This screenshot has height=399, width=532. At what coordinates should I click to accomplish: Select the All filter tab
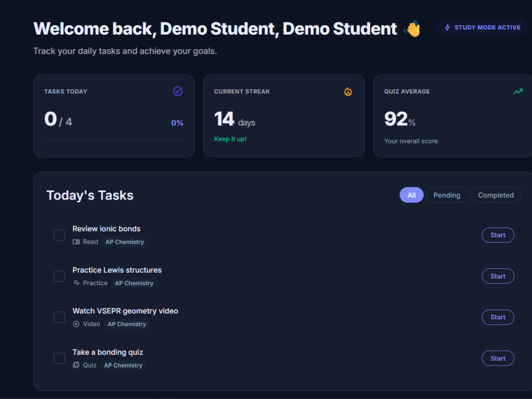click(412, 195)
